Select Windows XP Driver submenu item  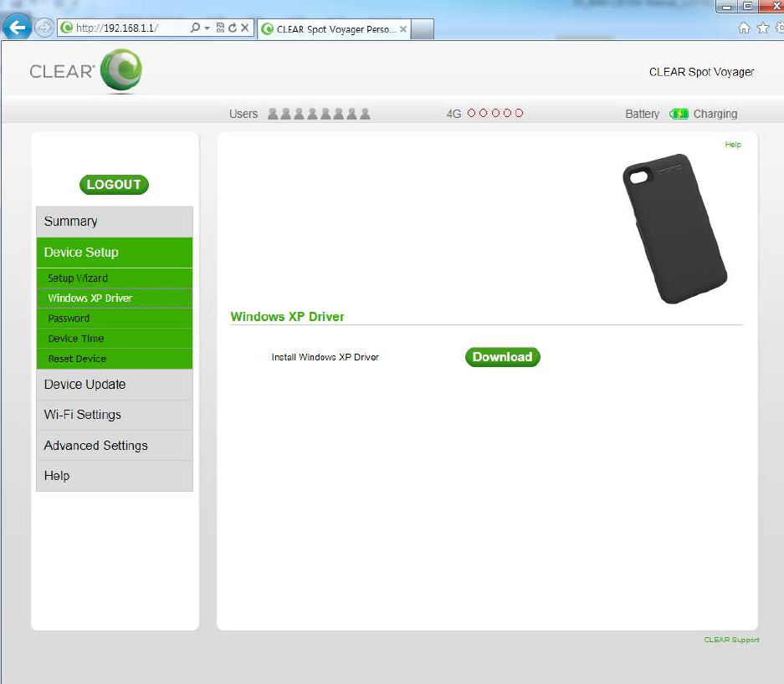pos(115,298)
